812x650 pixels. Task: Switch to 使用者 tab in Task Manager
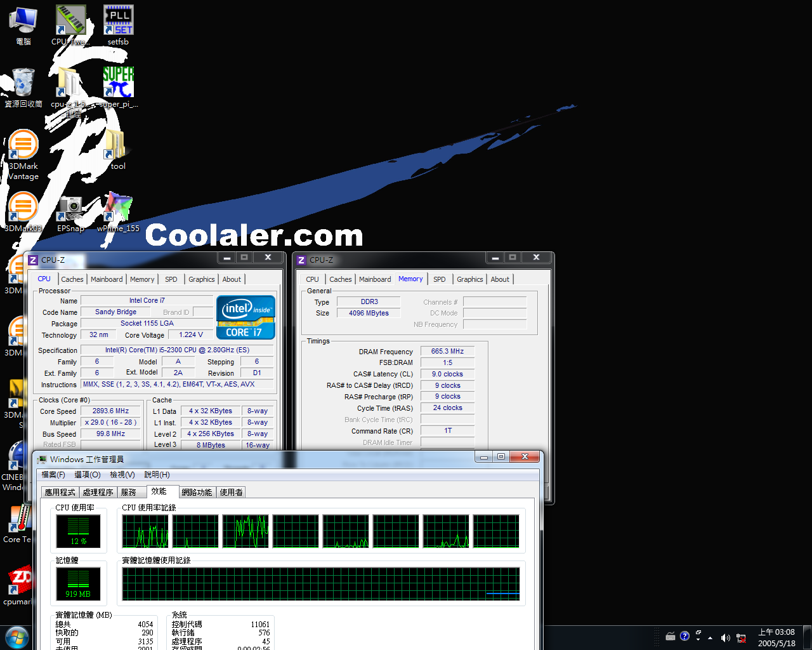[232, 493]
